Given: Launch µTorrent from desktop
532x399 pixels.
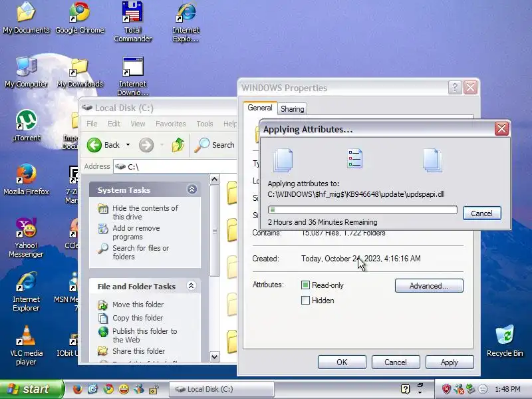Looking at the screenshot, I should 26,126.
